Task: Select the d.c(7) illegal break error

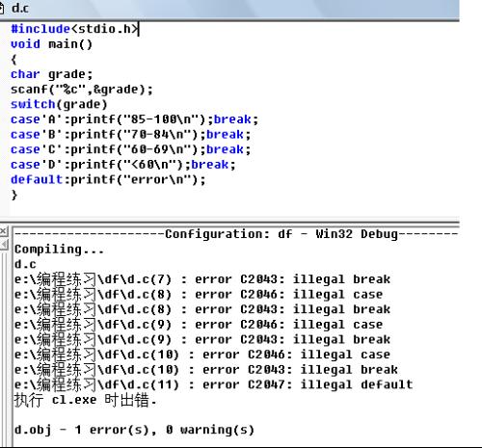Action: 202,279
